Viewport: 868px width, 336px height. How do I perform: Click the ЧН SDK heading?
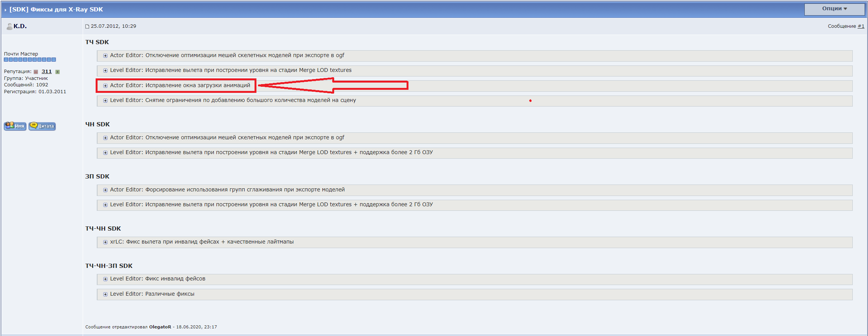98,124
